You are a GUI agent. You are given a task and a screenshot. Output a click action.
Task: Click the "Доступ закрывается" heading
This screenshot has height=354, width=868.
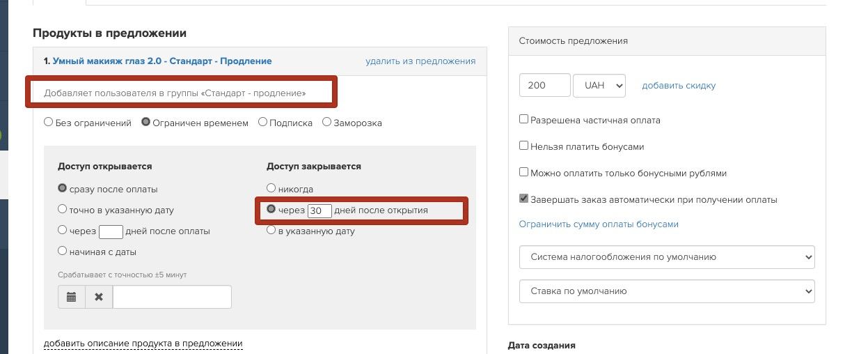pyautogui.click(x=313, y=167)
